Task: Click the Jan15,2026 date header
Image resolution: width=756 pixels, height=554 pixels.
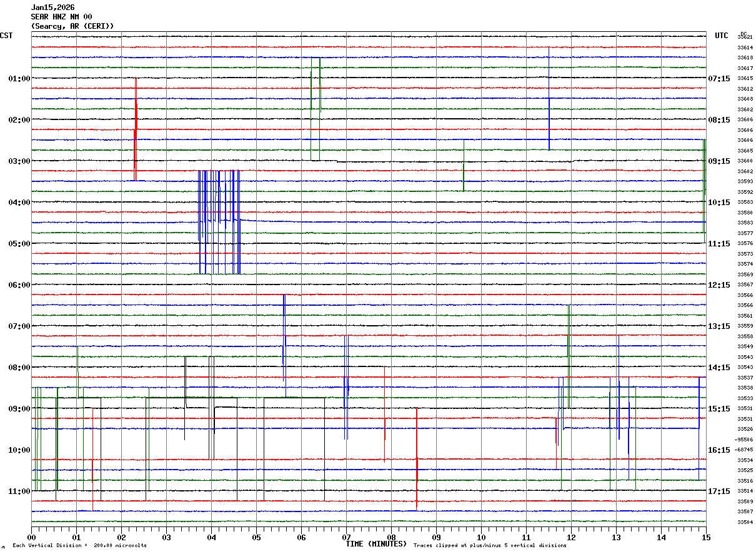Action: coord(52,8)
